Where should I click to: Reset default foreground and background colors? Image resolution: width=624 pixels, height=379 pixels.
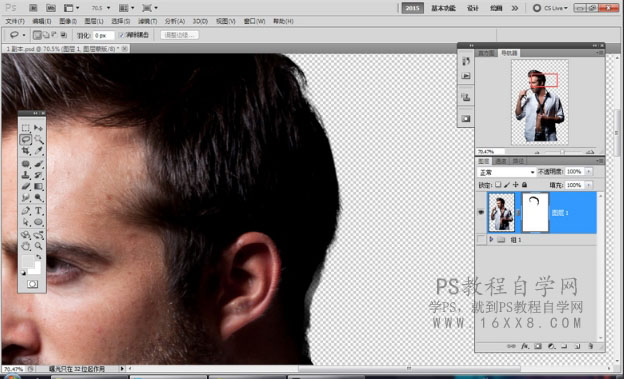23,273
